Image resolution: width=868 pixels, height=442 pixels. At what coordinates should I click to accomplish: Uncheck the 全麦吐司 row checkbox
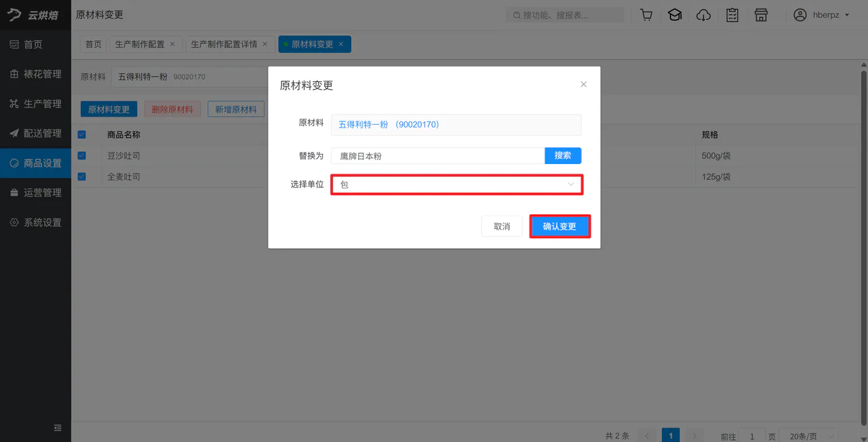coord(81,176)
